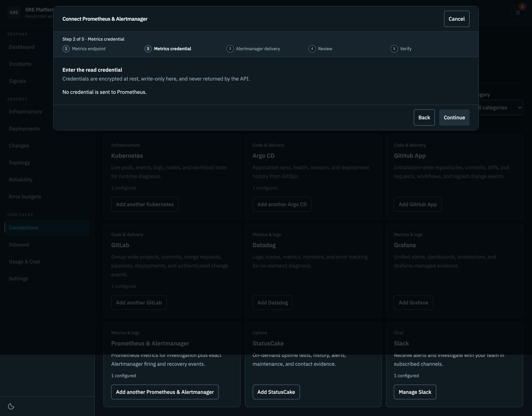Toggle dark mode moon icon

click(x=11, y=406)
